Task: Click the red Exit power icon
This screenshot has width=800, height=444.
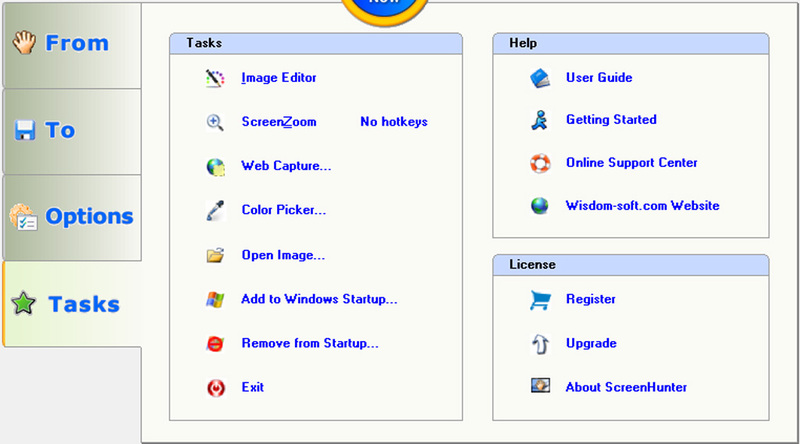Action: point(216,388)
